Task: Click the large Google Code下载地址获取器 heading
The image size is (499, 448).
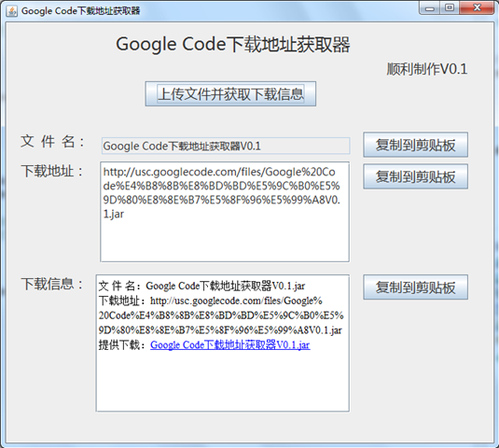Action: [233, 44]
